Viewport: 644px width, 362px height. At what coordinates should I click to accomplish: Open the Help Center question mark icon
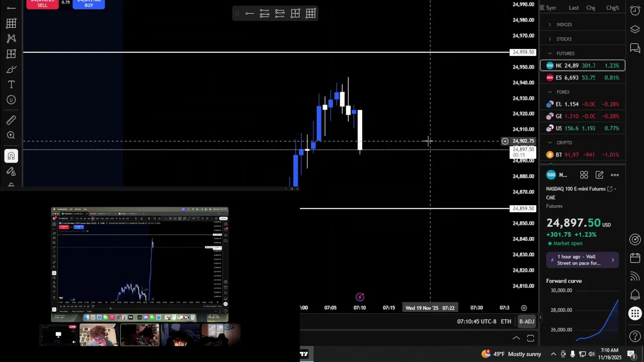pos(635,336)
